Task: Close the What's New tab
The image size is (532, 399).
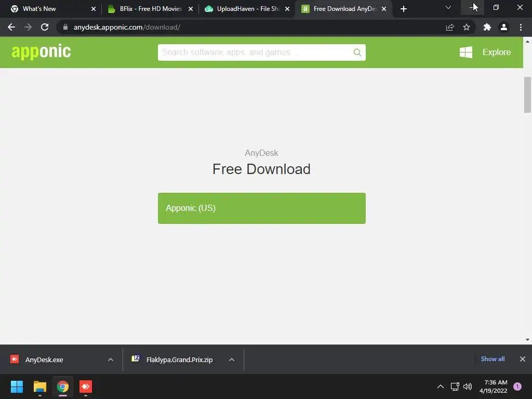Action: point(94,9)
